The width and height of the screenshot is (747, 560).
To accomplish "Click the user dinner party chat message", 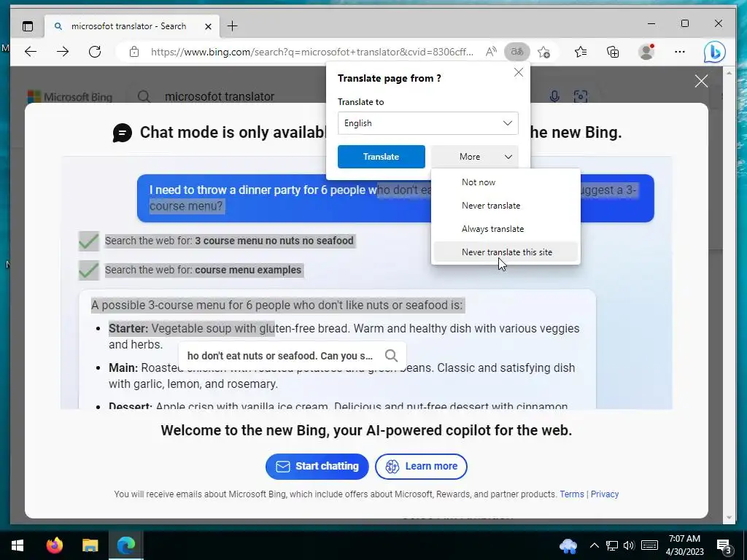I will click(x=395, y=198).
